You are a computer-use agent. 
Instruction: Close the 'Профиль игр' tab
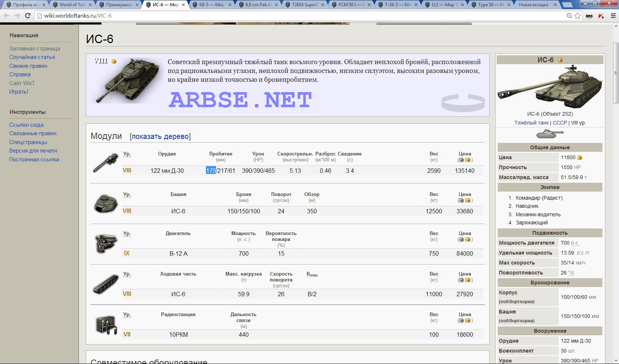[44, 5]
